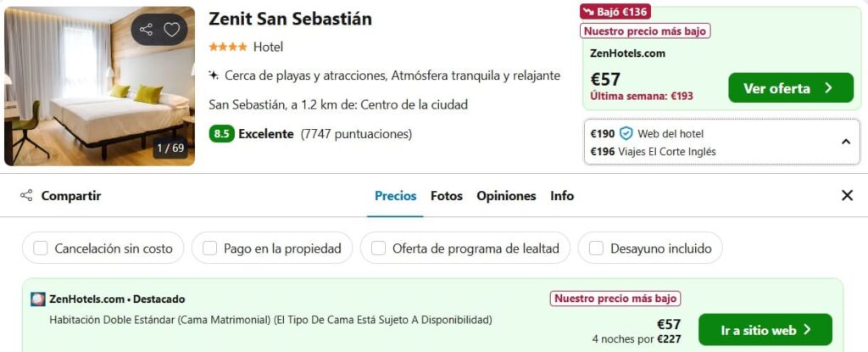Open the hotel room photo thumbnail
The image size is (868, 352).
pos(100,87)
